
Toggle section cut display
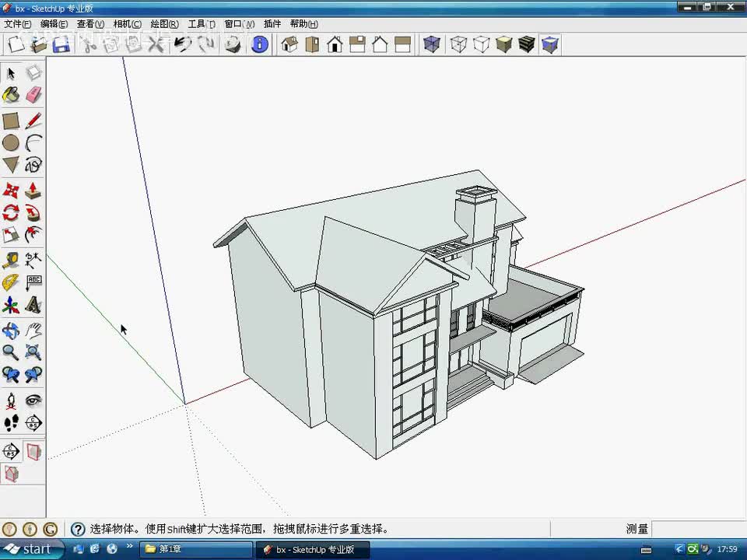11,473
